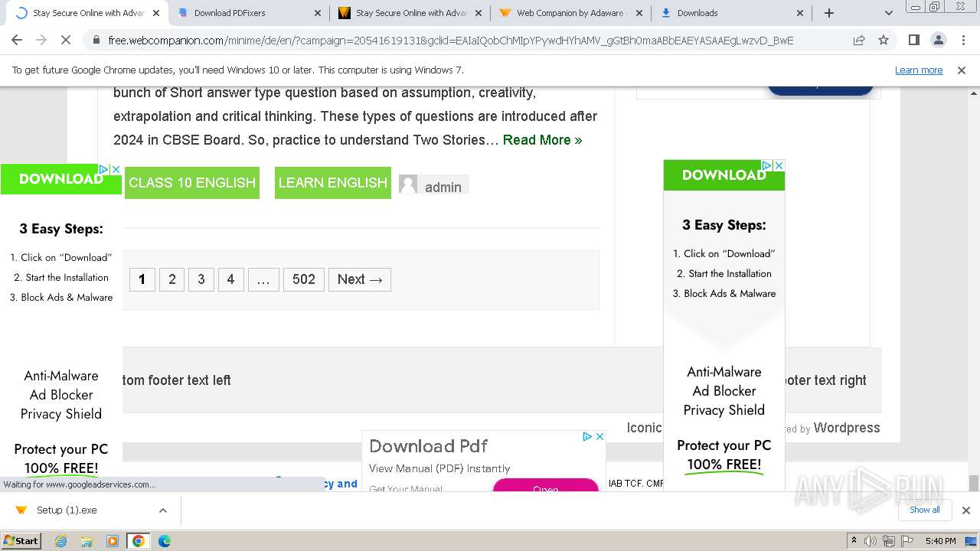This screenshot has height=551, width=980.
Task: Click the 5:40 PM taskbar clock
Action: [x=939, y=541]
